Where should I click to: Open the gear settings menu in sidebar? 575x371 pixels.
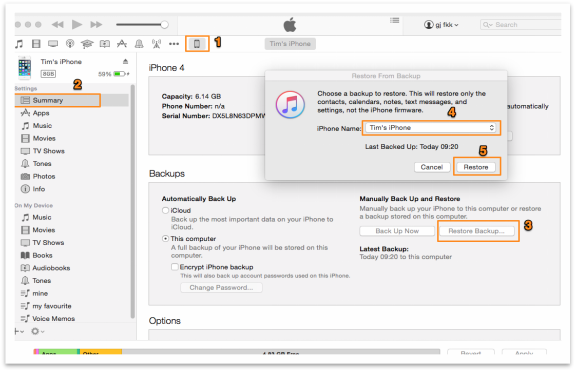[37, 331]
